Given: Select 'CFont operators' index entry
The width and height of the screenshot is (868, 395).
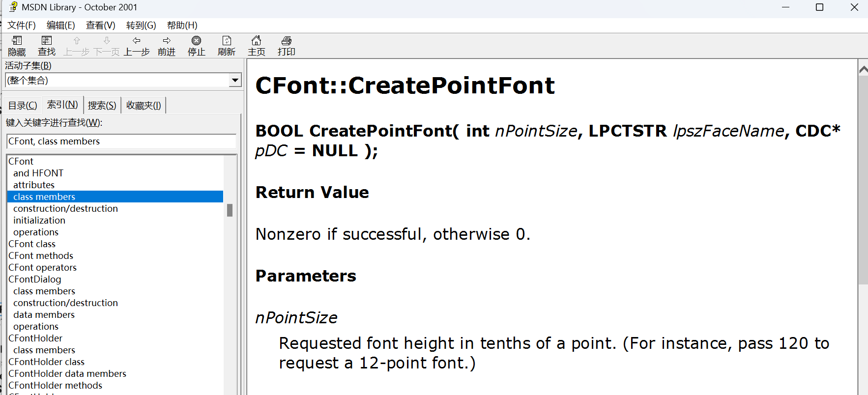Looking at the screenshot, I should 43,267.
